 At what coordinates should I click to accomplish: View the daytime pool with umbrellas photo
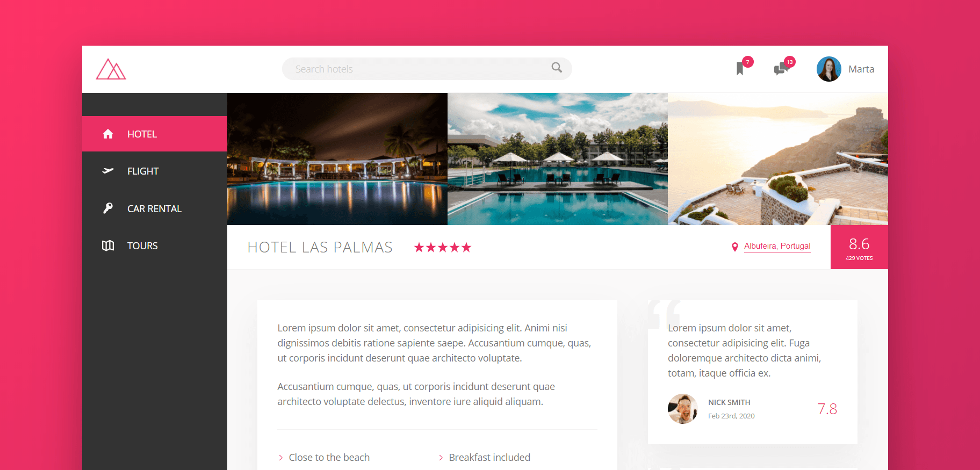(558, 159)
